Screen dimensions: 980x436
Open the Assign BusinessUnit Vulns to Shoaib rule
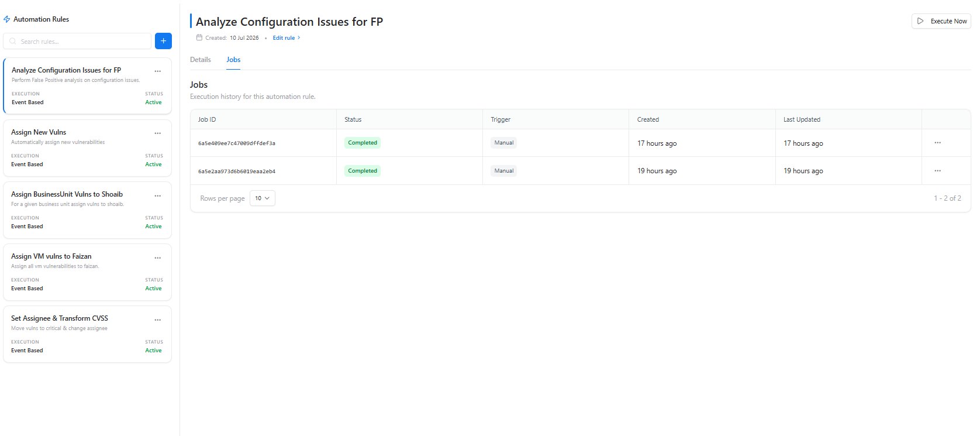coord(88,210)
